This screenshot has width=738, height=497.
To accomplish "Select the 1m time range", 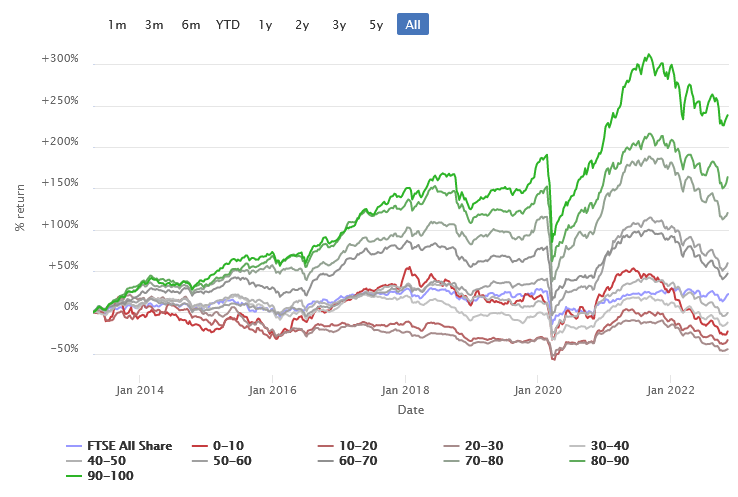I will pyautogui.click(x=117, y=24).
